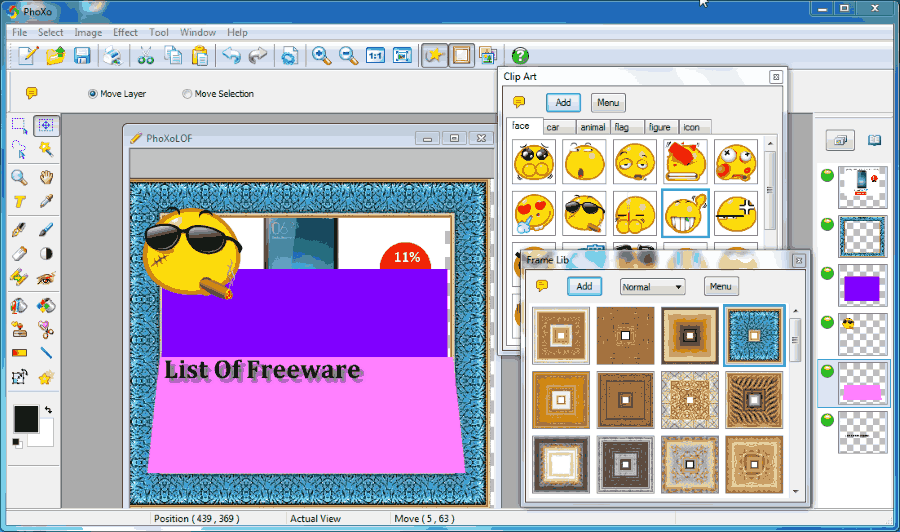The image size is (900, 532).
Task: Open the File menu
Action: (20, 32)
